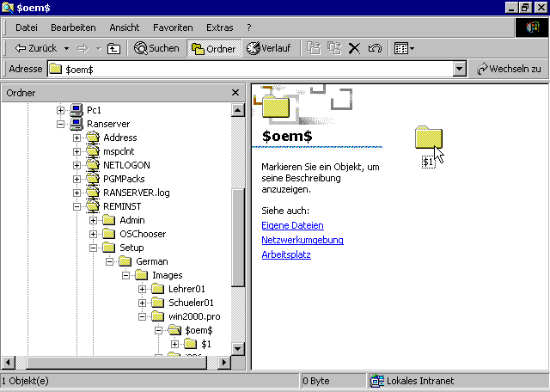Select the open $oem$ folder in tree

pos(174,330)
